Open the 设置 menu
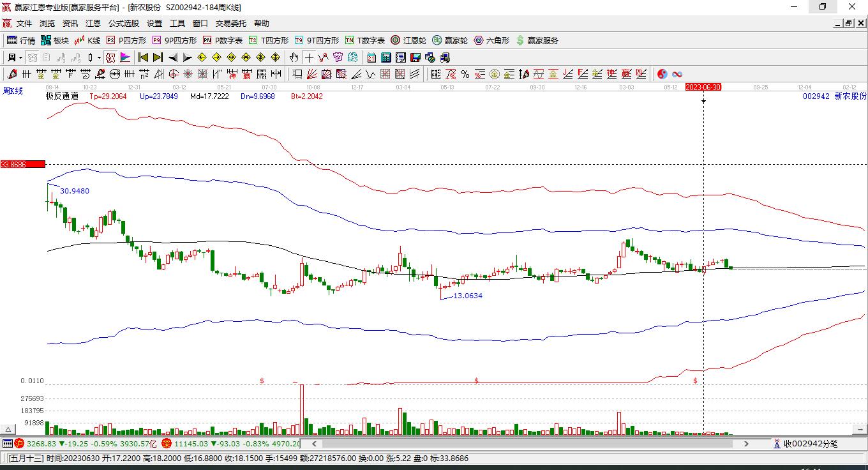Viewport: 868px width, 470px height. [154, 24]
